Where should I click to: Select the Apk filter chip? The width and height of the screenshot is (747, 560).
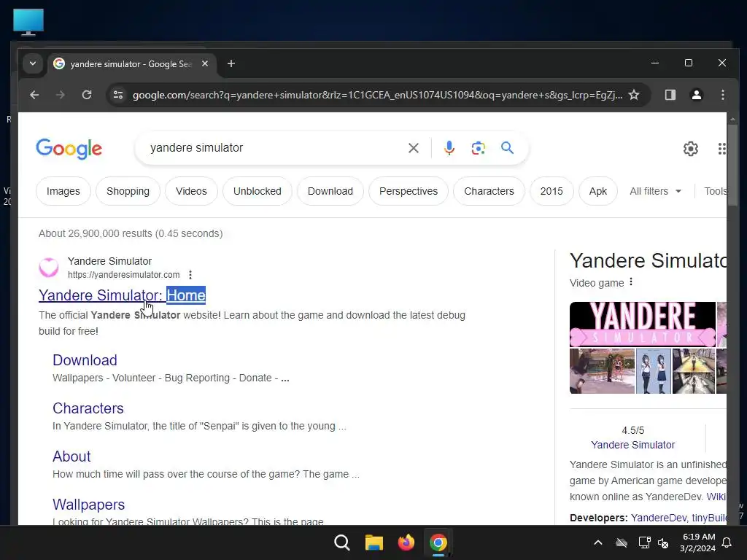tap(598, 191)
